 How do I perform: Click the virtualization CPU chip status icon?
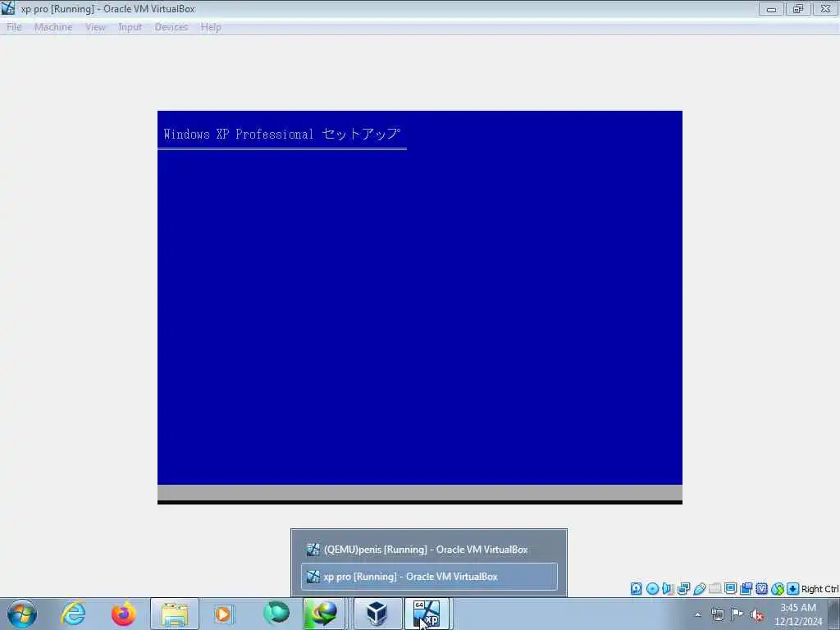(761, 589)
